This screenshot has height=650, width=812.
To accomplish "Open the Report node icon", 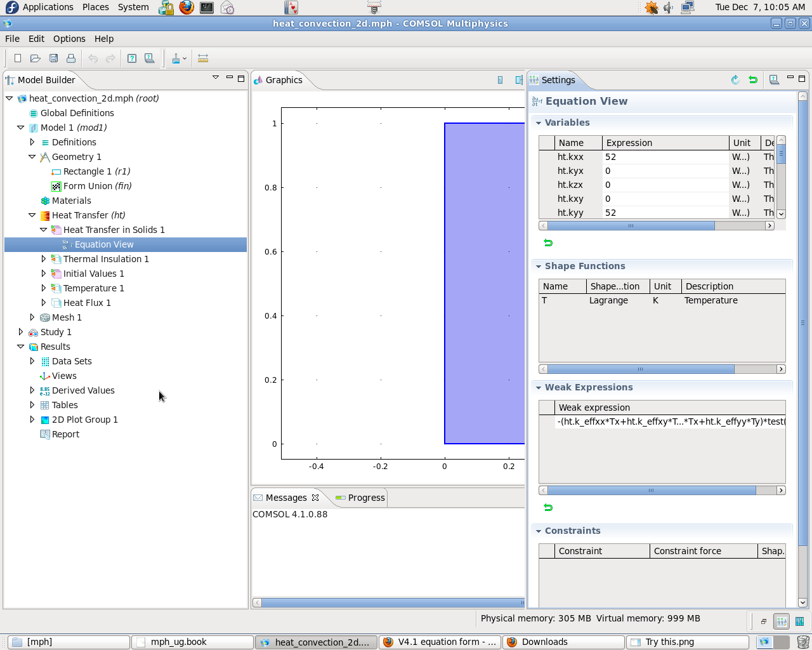I will [x=45, y=434].
